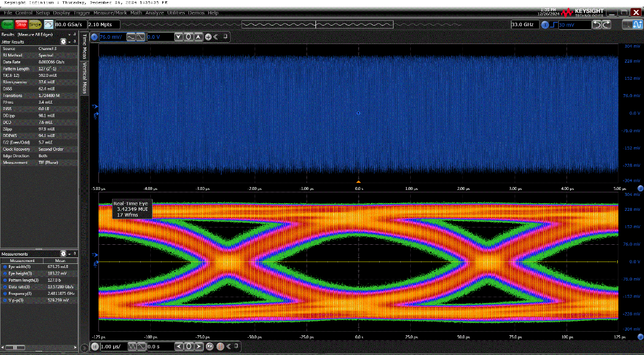The width and height of the screenshot is (644, 355).
Task: Open the Results panel dropdown arrow
Action: click(x=69, y=35)
